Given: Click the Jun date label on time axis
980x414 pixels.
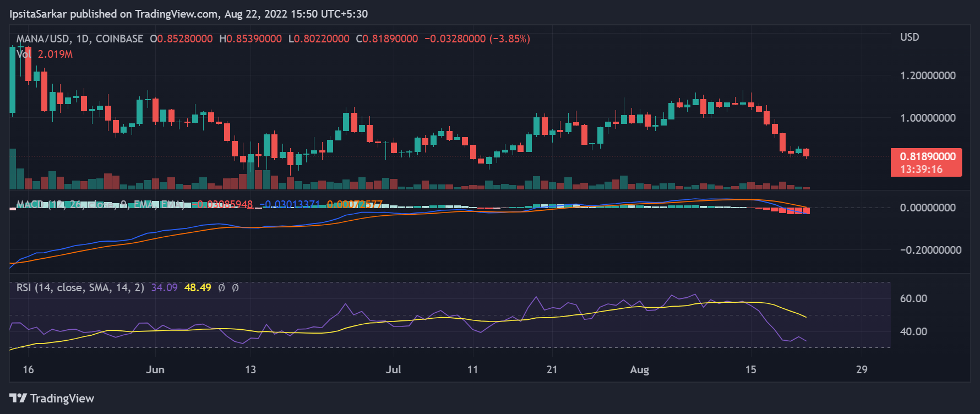Looking at the screenshot, I should pyautogui.click(x=155, y=369).
